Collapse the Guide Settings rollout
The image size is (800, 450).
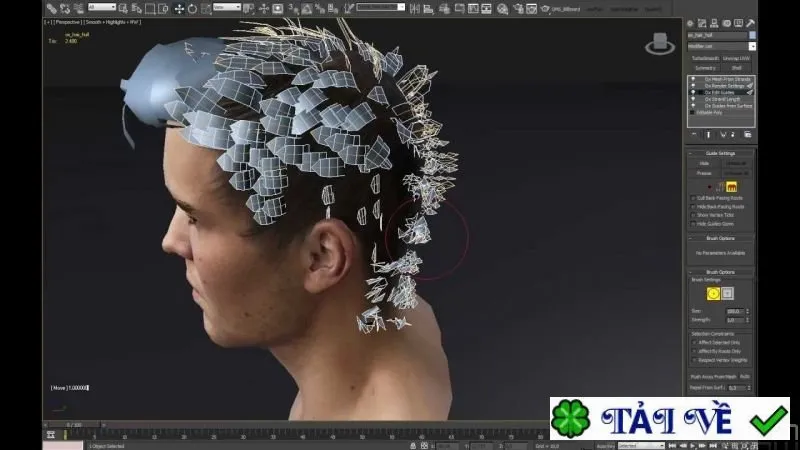tap(720, 153)
